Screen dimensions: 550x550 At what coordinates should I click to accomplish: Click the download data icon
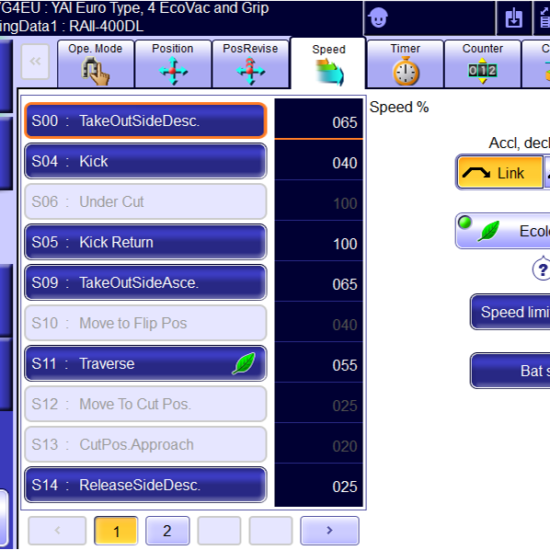pos(514,18)
